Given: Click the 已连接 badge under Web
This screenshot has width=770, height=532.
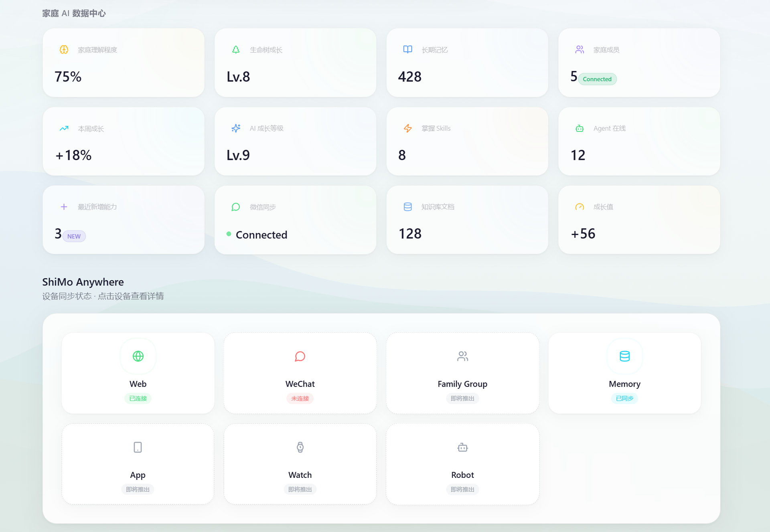Looking at the screenshot, I should click(138, 398).
